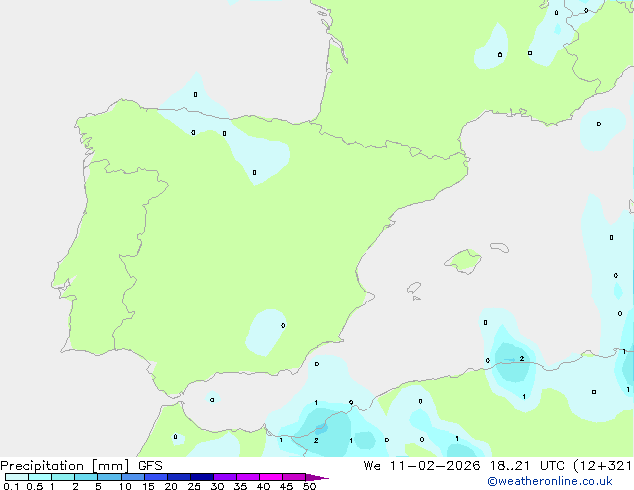Viewport: 634px width, 490px height.
Task: Click the "5" legend scale label
Action: click(x=98, y=486)
